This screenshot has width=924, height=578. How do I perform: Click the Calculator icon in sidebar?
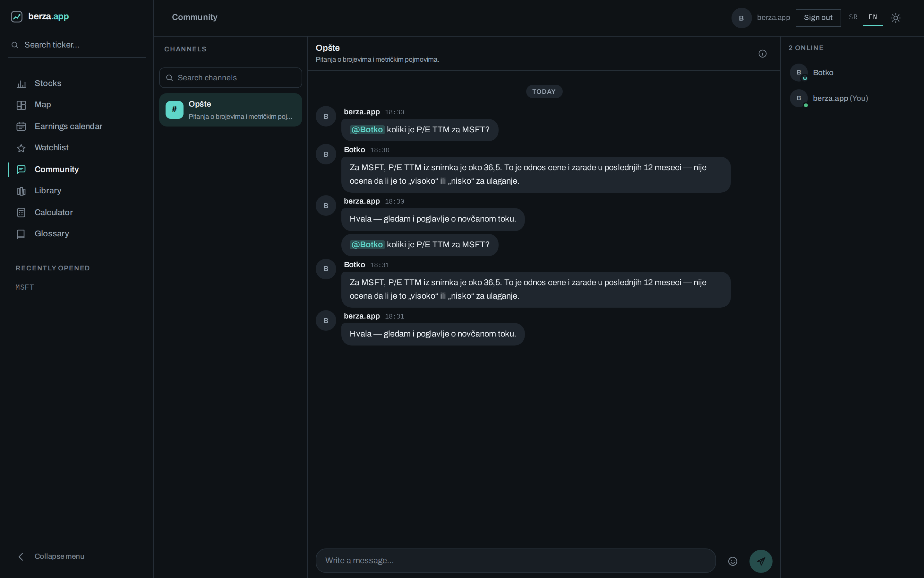click(x=21, y=213)
